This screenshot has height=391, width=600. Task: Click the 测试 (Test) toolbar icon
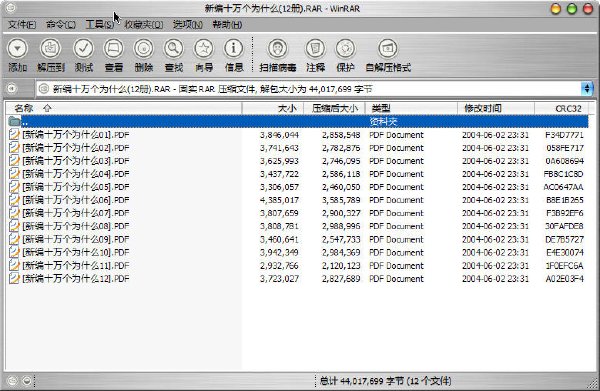coord(83,49)
